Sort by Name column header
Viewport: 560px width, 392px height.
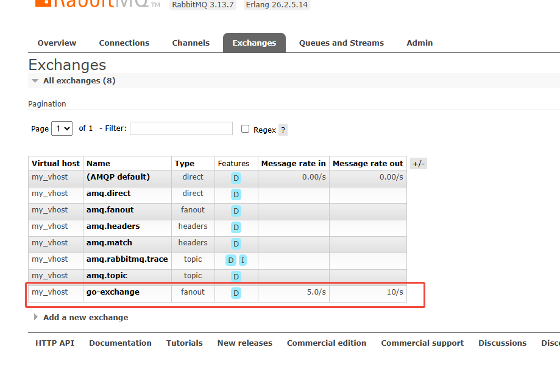[x=98, y=163]
